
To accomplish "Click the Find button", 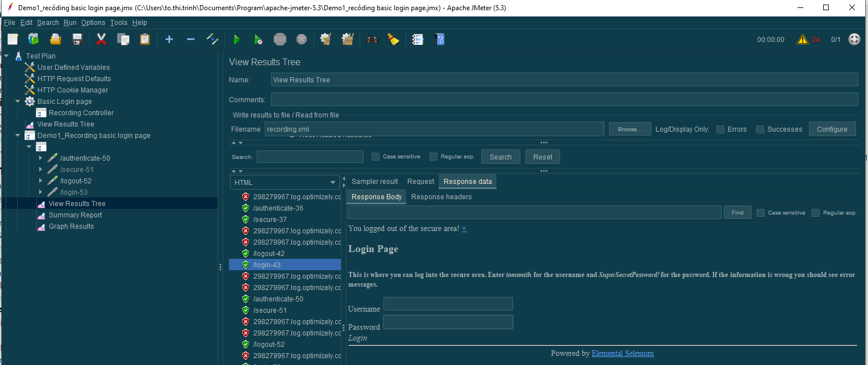I will pyautogui.click(x=737, y=213).
